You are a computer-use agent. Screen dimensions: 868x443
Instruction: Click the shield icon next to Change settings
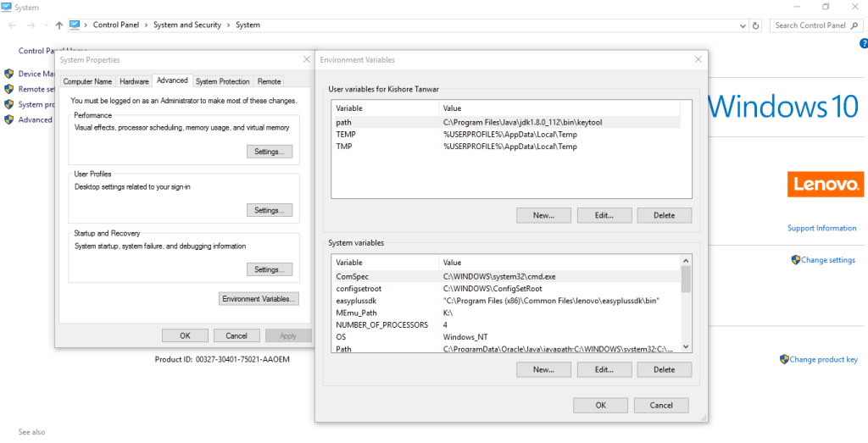[x=795, y=260]
